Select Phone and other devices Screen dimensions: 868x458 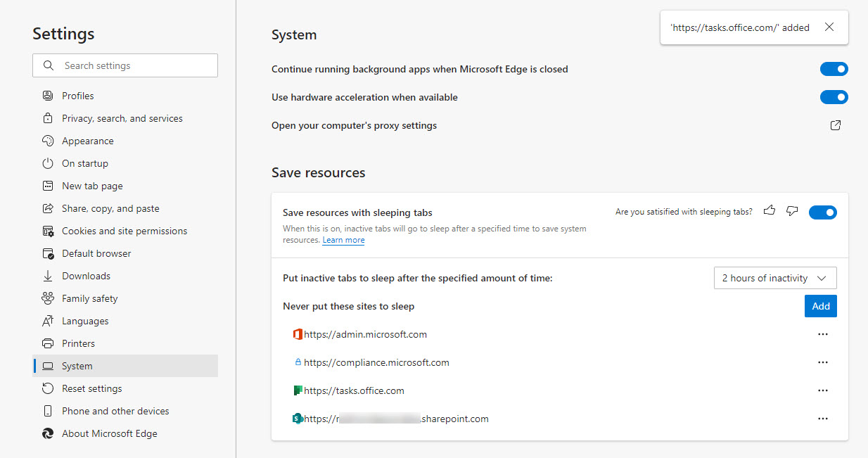(125, 411)
